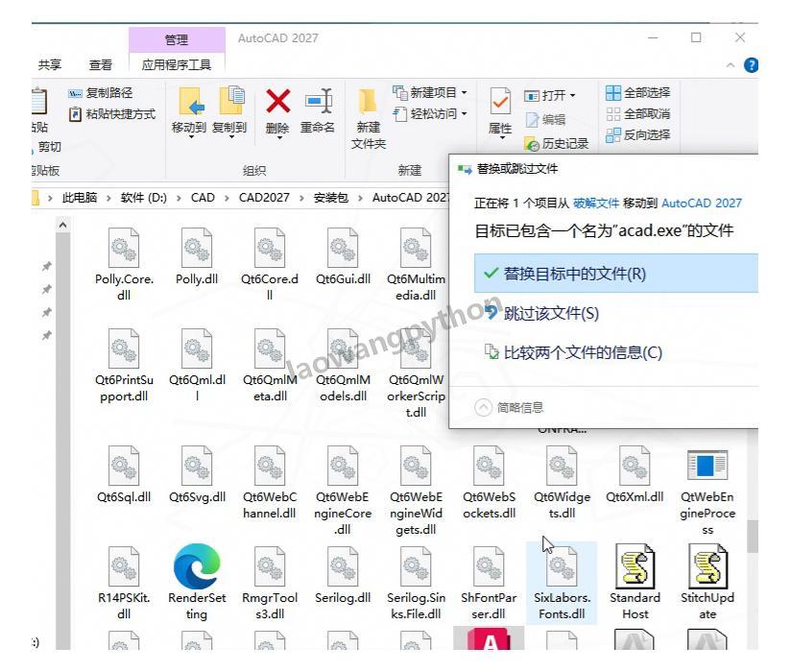
Task: Go to CAD2027 in the breadcrumb
Action: 264,198
